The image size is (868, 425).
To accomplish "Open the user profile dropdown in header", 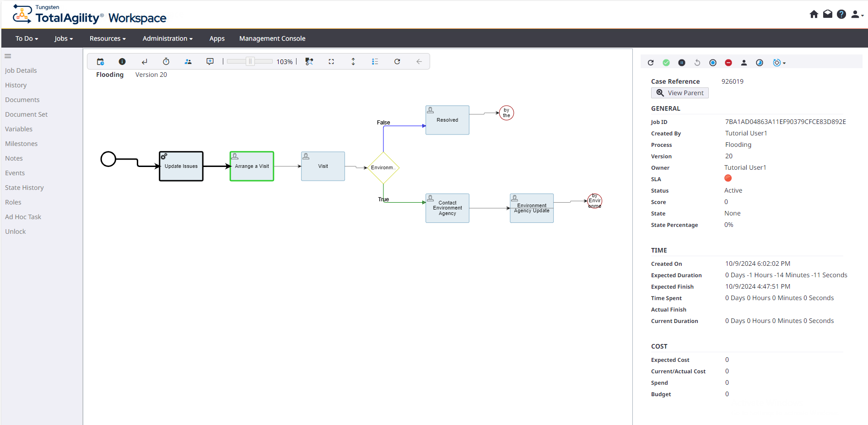I will pos(857,14).
